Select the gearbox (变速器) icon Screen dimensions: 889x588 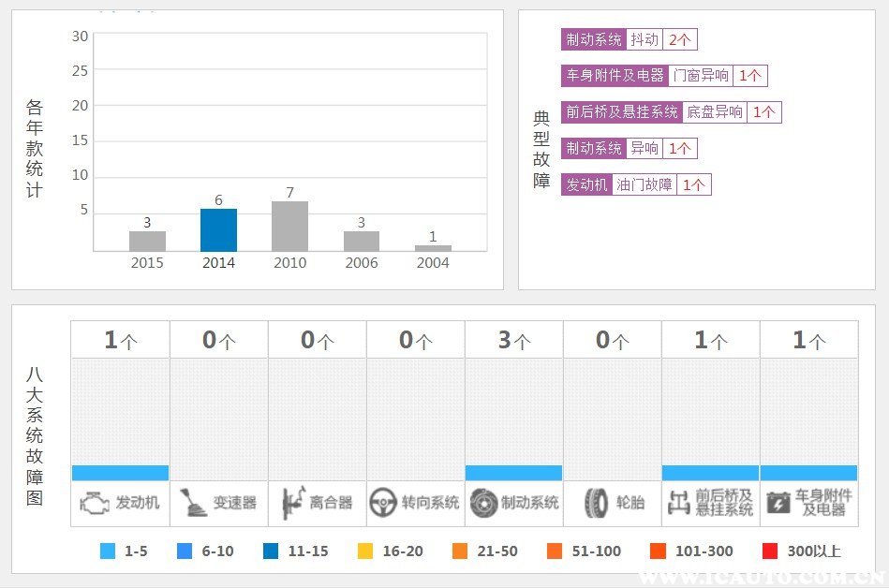coord(192,503)
